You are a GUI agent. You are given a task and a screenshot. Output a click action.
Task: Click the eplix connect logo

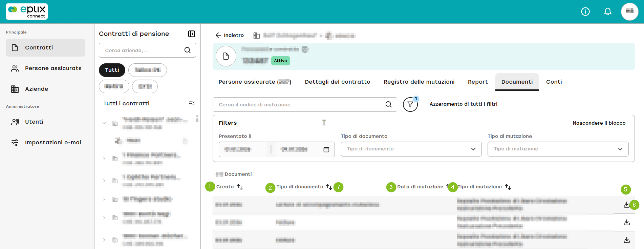[27, 12]
